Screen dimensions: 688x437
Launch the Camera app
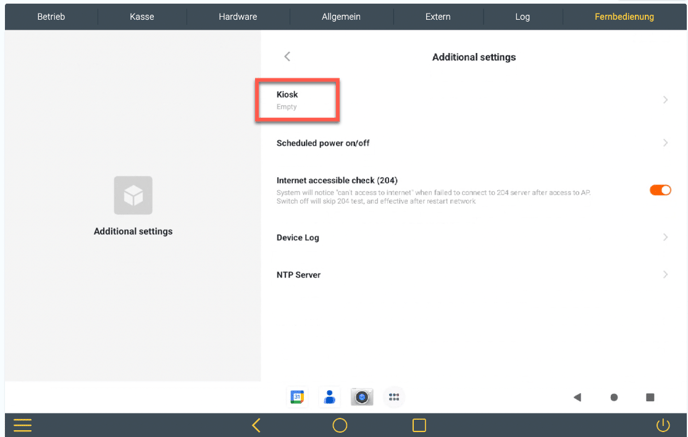[x=362, y=397]
